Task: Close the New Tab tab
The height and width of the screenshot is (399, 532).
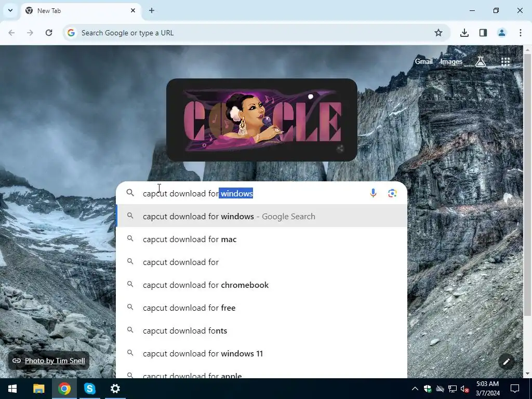Action: 133,10
